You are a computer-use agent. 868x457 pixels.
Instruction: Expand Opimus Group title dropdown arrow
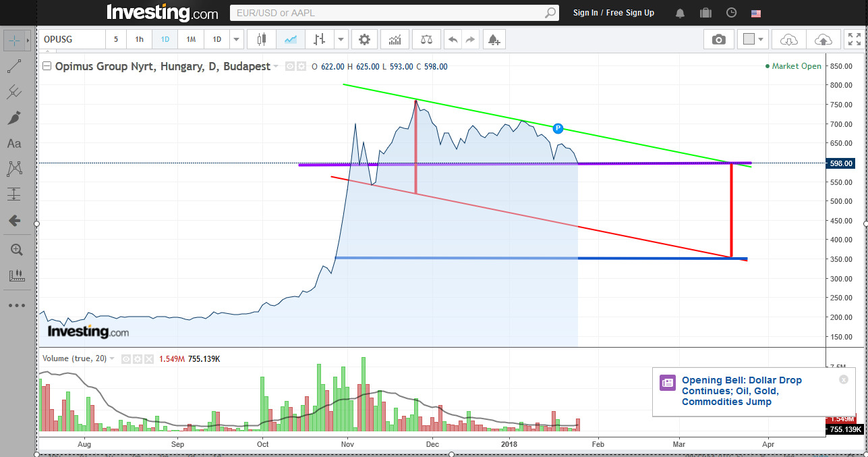[276, 66]
